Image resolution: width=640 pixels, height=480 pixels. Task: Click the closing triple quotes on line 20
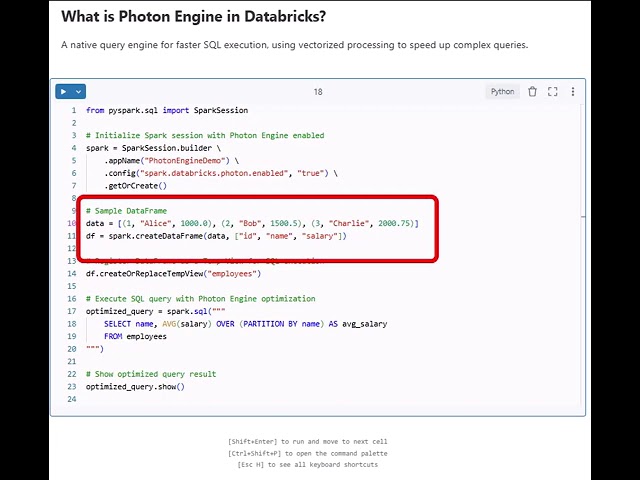[95, 349]
